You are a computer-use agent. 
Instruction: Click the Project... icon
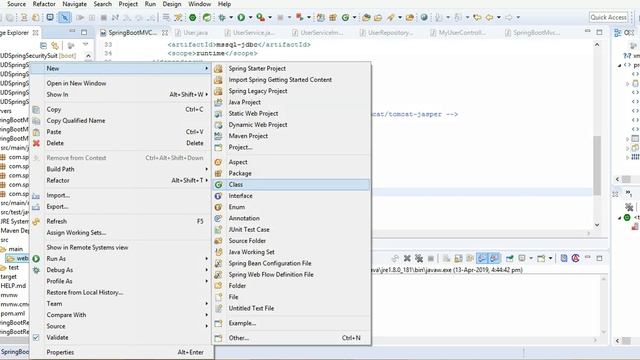(x=218, y=147)
